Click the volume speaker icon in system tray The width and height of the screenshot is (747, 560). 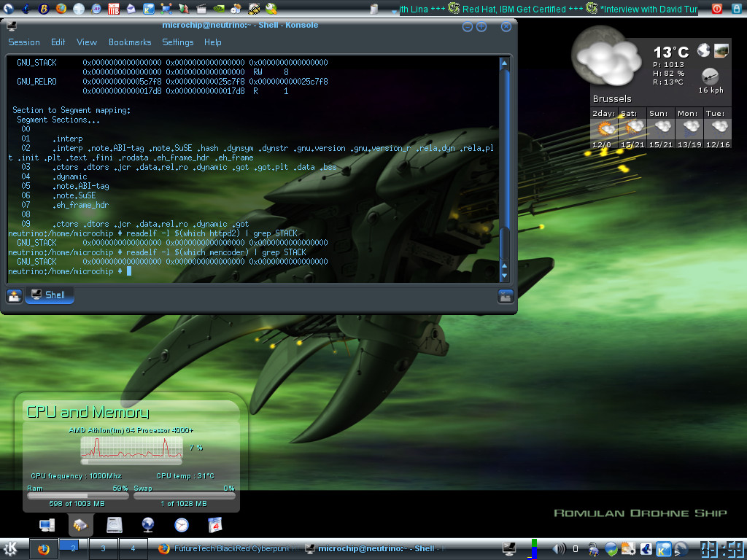point(558,550)
